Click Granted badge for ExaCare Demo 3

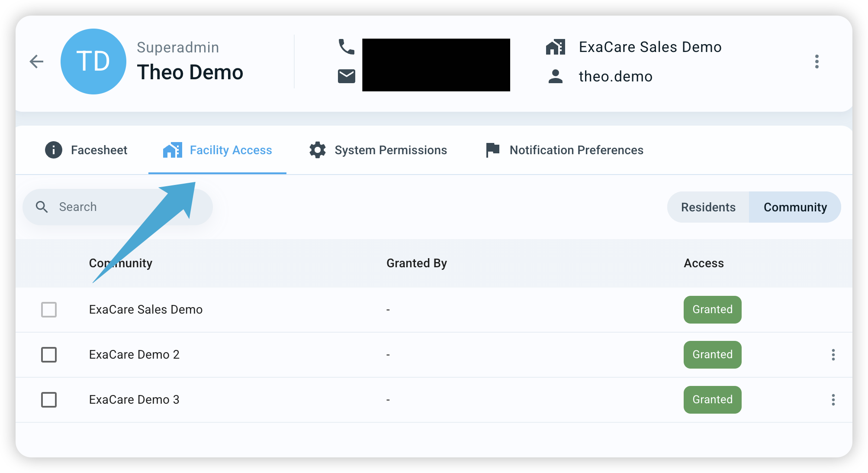[x=713, y=400]
